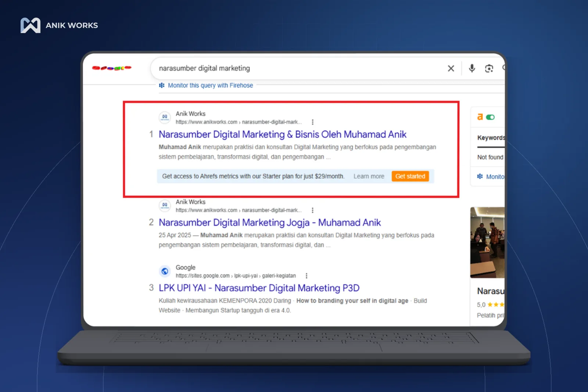Click the 5,0 star rating
The height and width of the screenshot is (392, 588).
490,305
